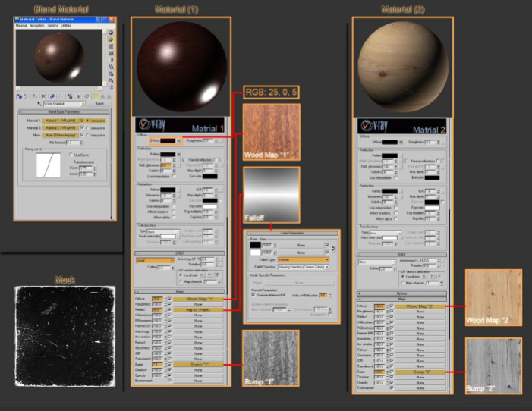Click Material 1 Diffuse color swatch
Viewport: 532px width, 411px height.
click(x=168, y=141)
